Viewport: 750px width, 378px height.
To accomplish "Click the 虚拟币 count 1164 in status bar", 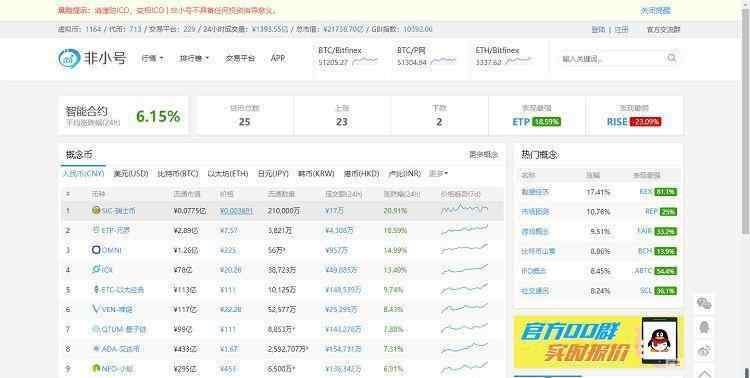I will [x=93, y=29].
